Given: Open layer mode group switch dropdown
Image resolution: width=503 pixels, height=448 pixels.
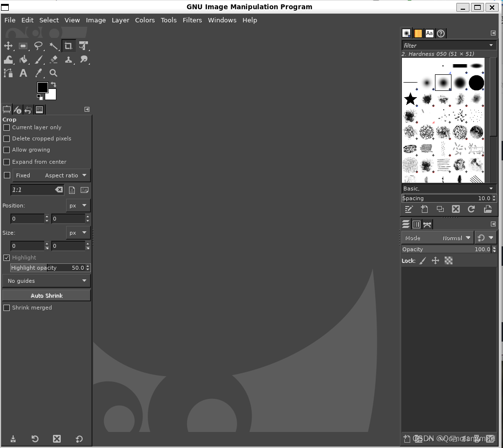Looking at the screenshot, I should point(486,238).
